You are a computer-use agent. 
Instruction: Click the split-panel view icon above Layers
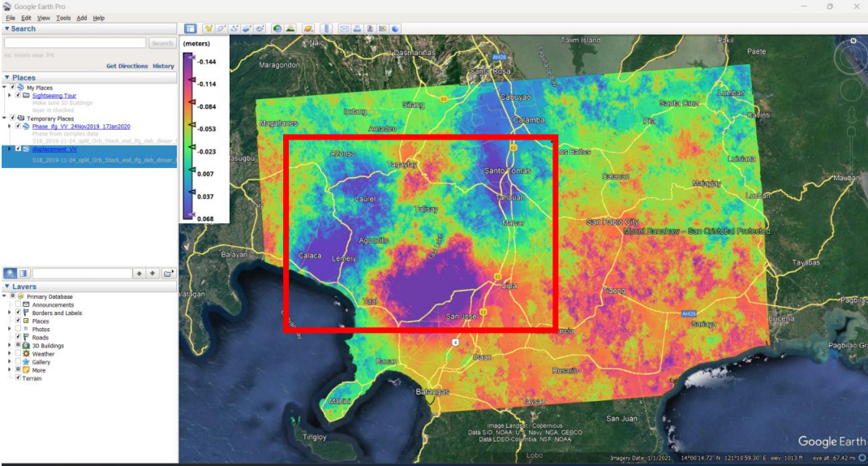tap(24, 273)
